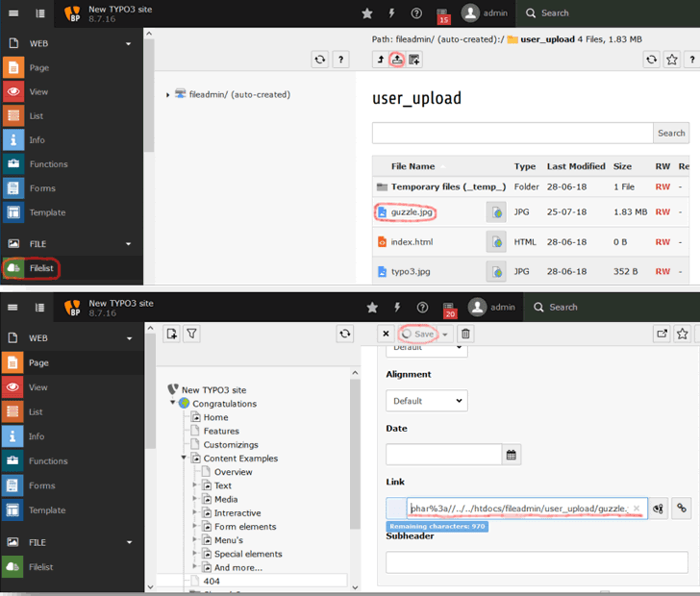
Task: Expand the fileadmin/ (auto-created) tree node
Action: coord(167,95)
